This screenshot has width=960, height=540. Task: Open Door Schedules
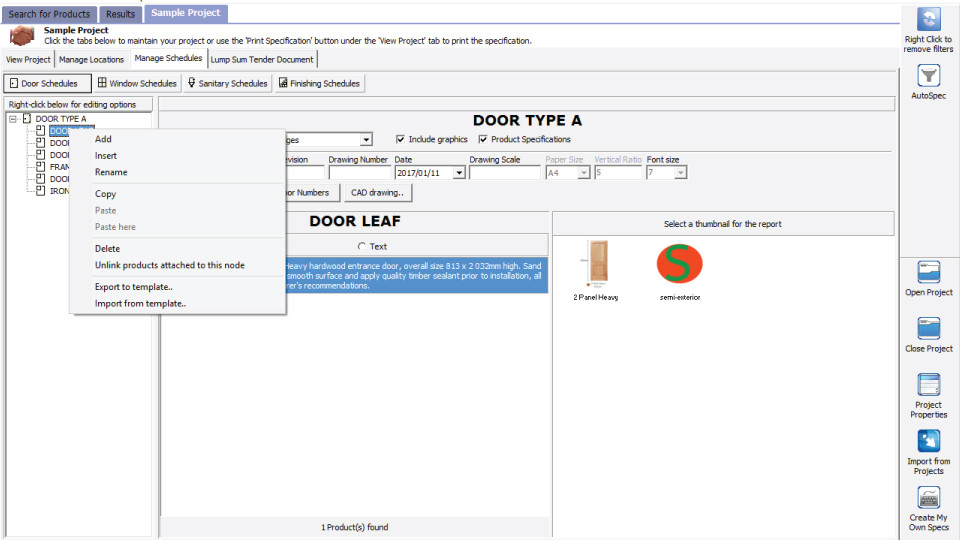tap(47, 83)
